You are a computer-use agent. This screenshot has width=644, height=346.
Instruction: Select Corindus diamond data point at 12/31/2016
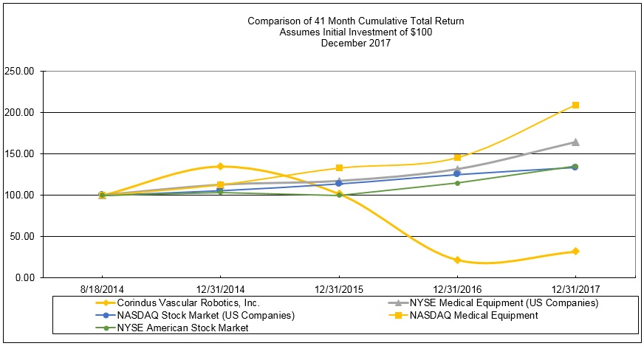click(457, 260)
